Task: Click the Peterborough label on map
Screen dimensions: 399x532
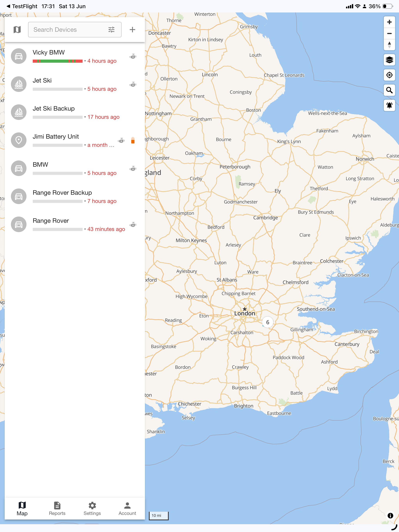Action: point(235,167)
